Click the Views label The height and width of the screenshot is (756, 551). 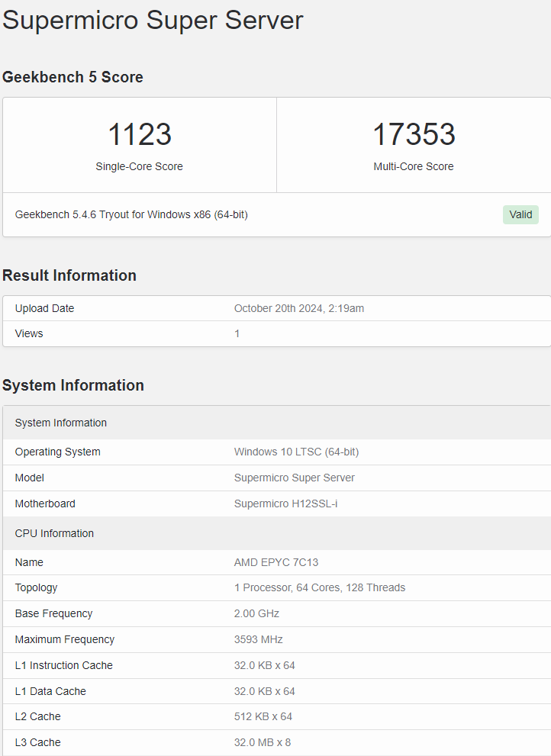coord(29,333)
